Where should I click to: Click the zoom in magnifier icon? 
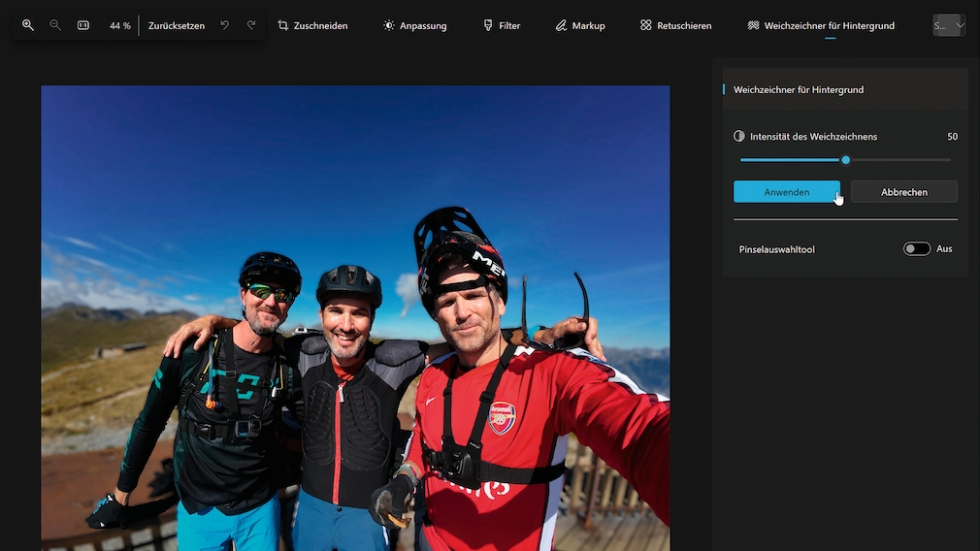point(28,25)
